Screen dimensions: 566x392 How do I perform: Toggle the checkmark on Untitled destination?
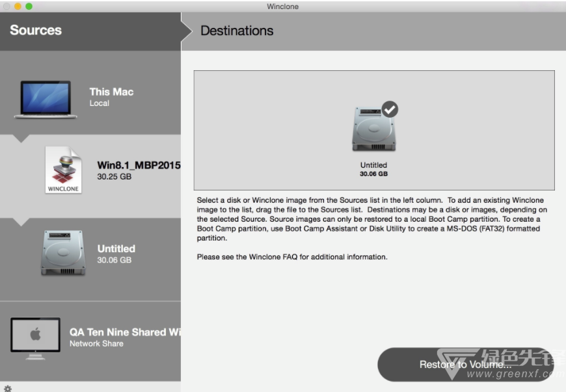click(x=390, y=109)
